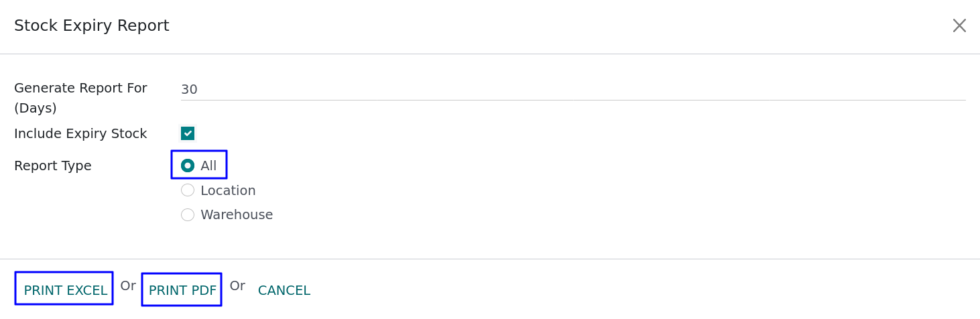Click the white checkmark in the teal box
The height and width of the screenshot is (319, 980).
pos(188,133)
